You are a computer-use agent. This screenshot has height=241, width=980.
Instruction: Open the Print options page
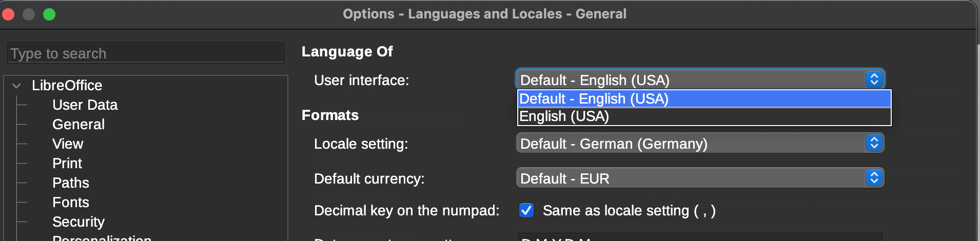tap(67, 164)
